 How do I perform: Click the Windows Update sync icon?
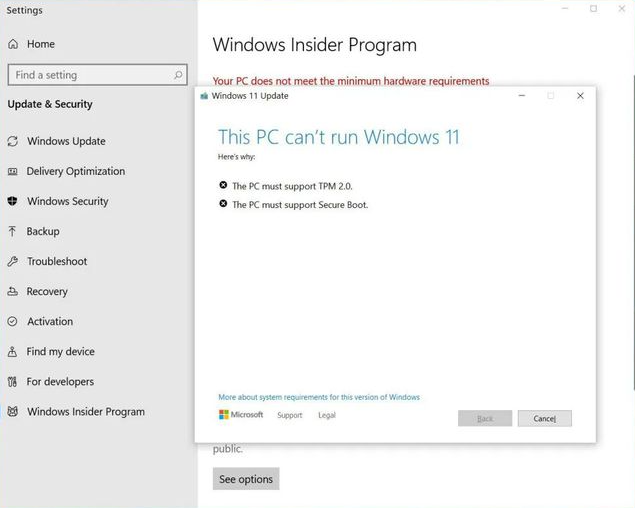13,141
